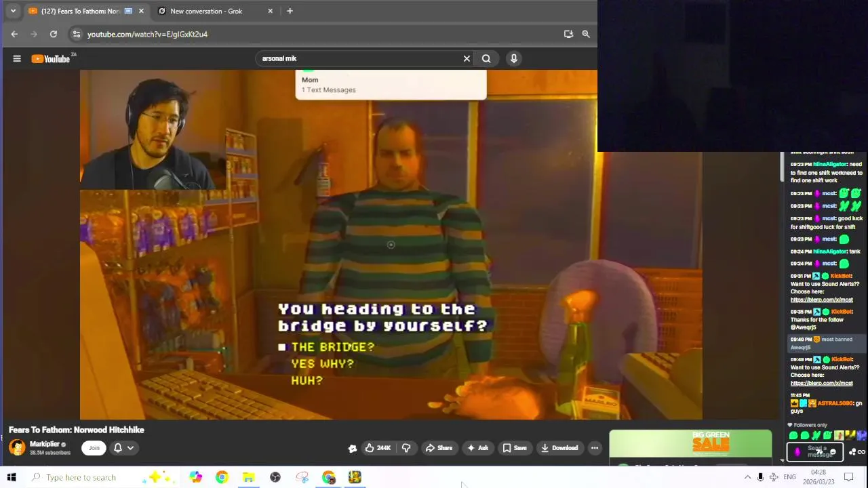Dislike the Norwood Hitchhike video
The height and width of the screenshot is (488, 868).
coord(406,448)
